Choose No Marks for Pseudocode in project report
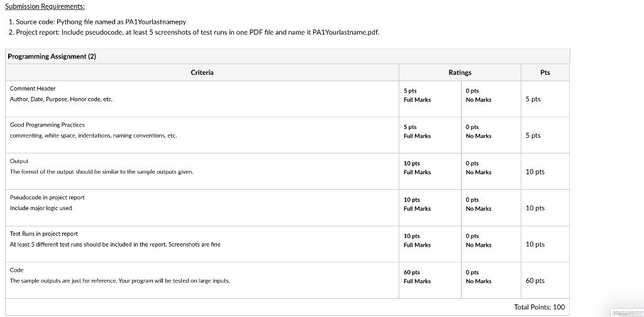Image resolution: width=644 pixels, height=317 pixels. coord(479,204)
